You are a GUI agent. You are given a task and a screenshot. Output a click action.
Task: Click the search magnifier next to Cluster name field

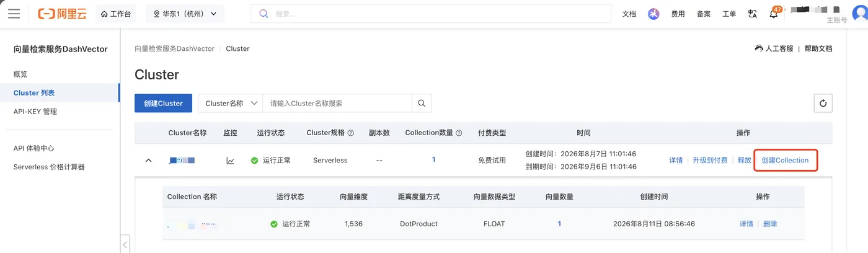422,104
